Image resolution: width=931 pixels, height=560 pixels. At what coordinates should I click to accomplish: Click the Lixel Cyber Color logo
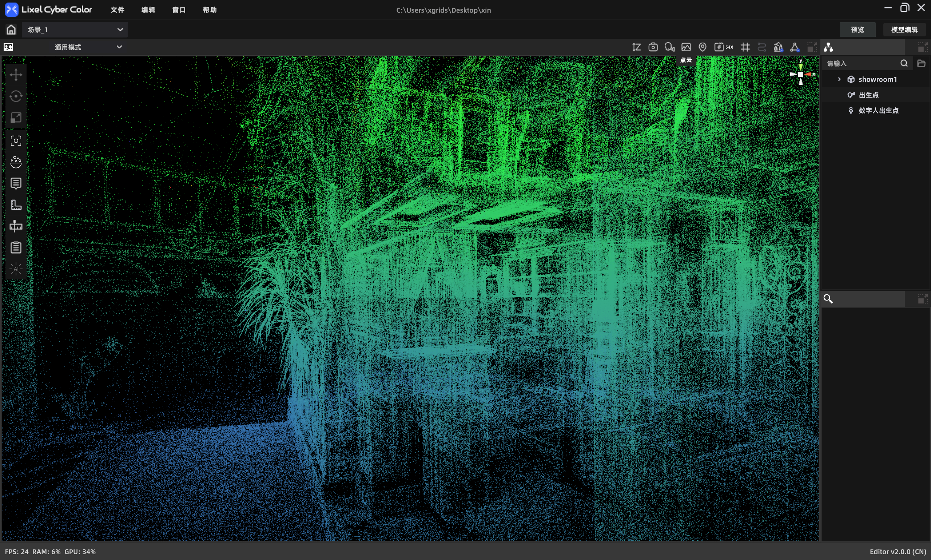click(48, 9)
